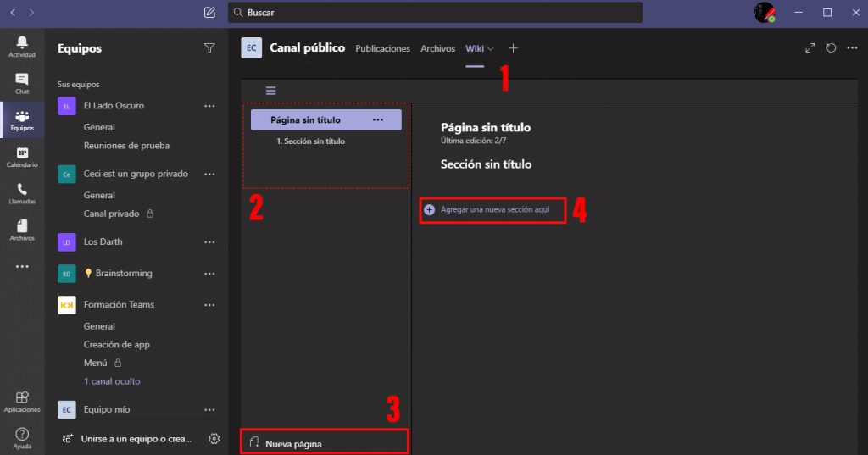Image resolution: width=868 pixels, height=455 pixels.
Task: Switch to the Publicaciones tab
Action: click(382, 48)
